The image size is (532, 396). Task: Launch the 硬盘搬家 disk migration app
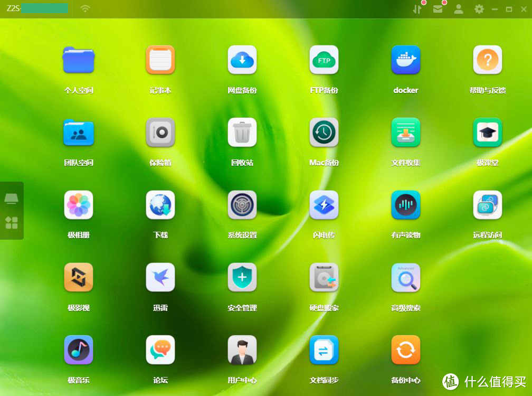(x=324, y=277)
